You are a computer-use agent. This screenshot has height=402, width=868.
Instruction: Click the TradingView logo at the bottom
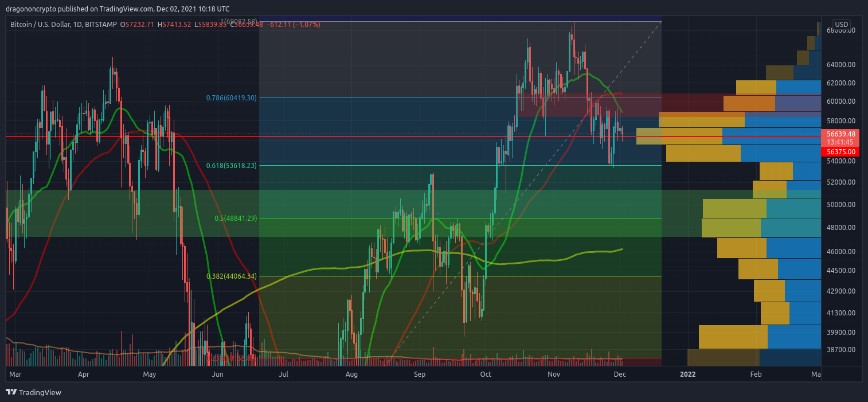click(33, 392)
